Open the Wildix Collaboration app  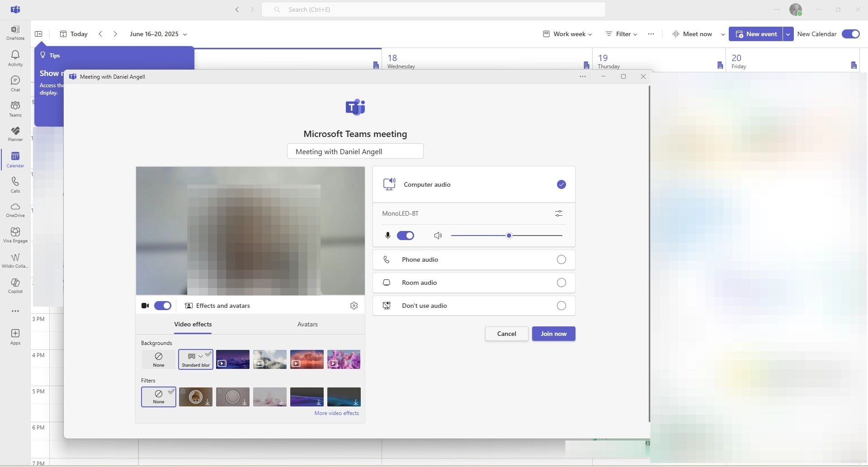point(15,260)
